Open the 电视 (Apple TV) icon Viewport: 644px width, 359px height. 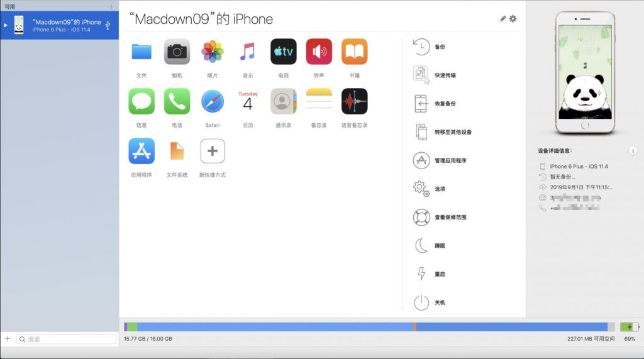tap(284, 52)
